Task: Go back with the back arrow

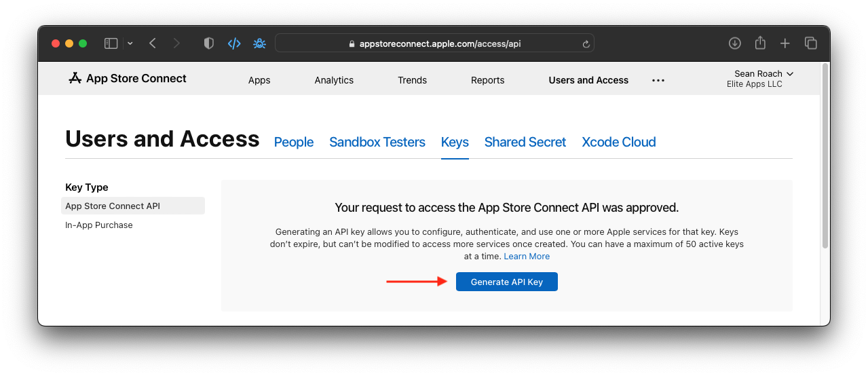Action: [153, 43]
